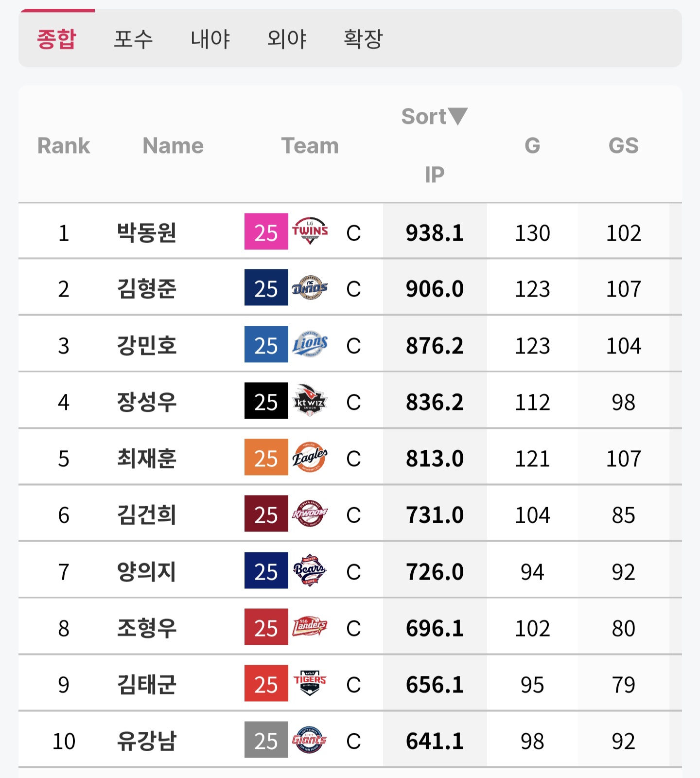Click the pink 25 season badge
The width and height of the screenshot is (700, 778).
pyautogui.click(x=266, y=232)
